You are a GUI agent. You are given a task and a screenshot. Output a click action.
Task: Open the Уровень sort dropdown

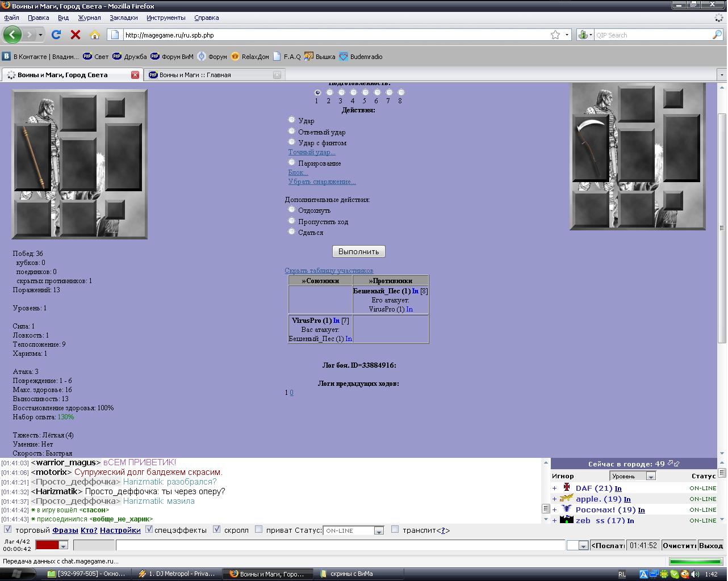click(x=651, y=476)
